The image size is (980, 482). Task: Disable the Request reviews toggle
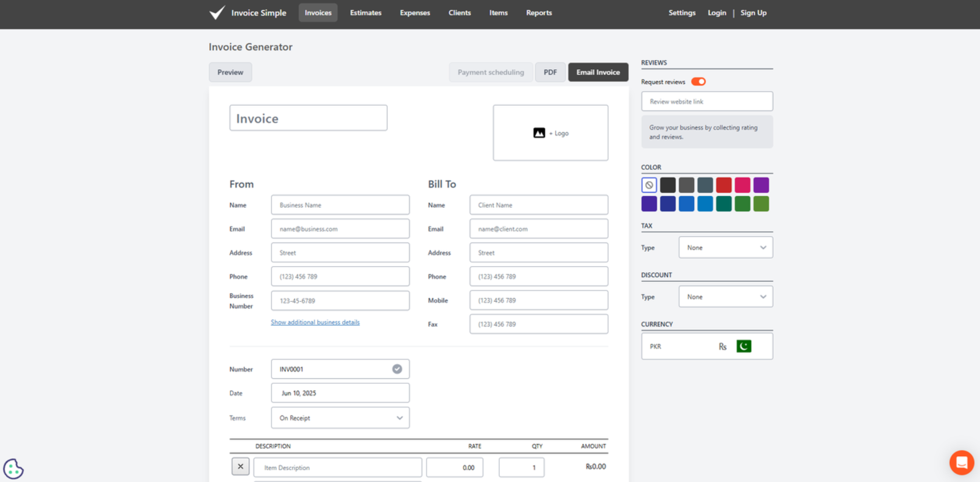tap(698, 81)
